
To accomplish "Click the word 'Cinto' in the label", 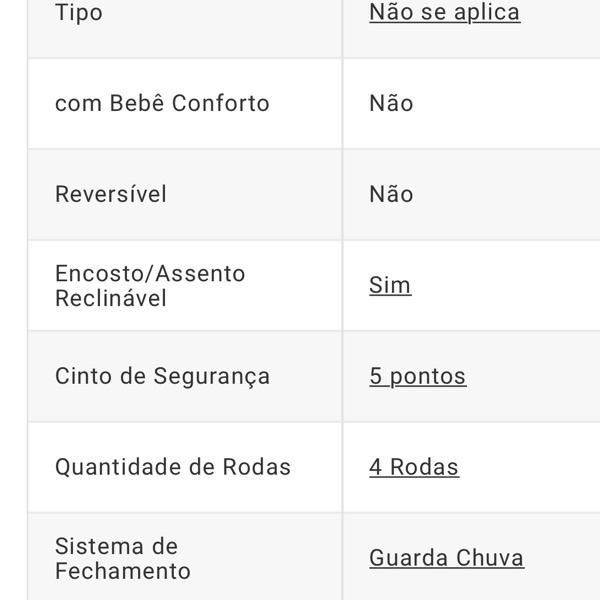I will [81, 376].
